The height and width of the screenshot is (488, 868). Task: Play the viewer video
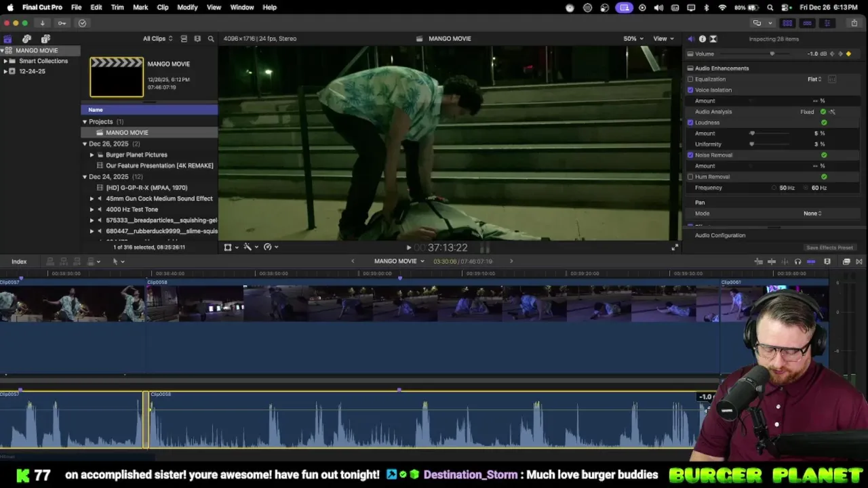pos(408,247)
